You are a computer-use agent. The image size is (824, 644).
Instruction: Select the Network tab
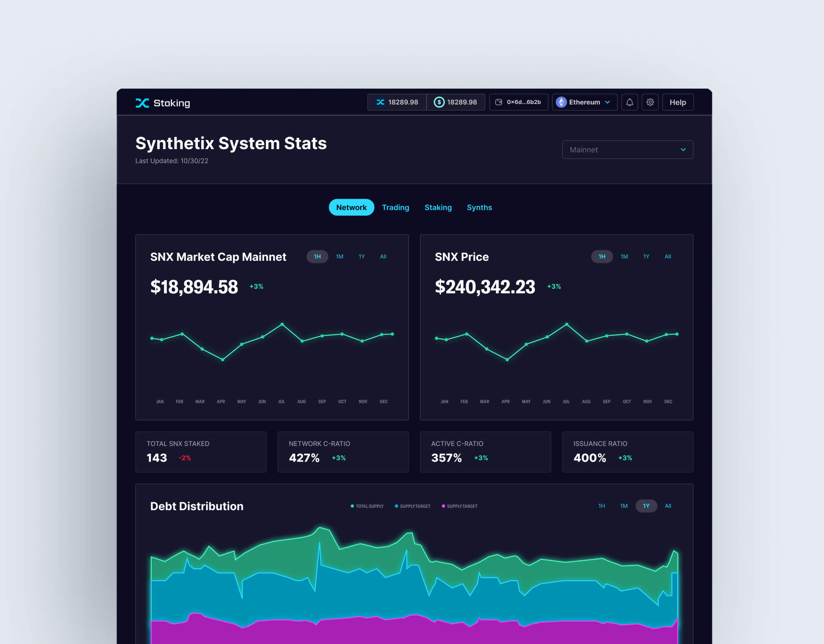[351, 207]
